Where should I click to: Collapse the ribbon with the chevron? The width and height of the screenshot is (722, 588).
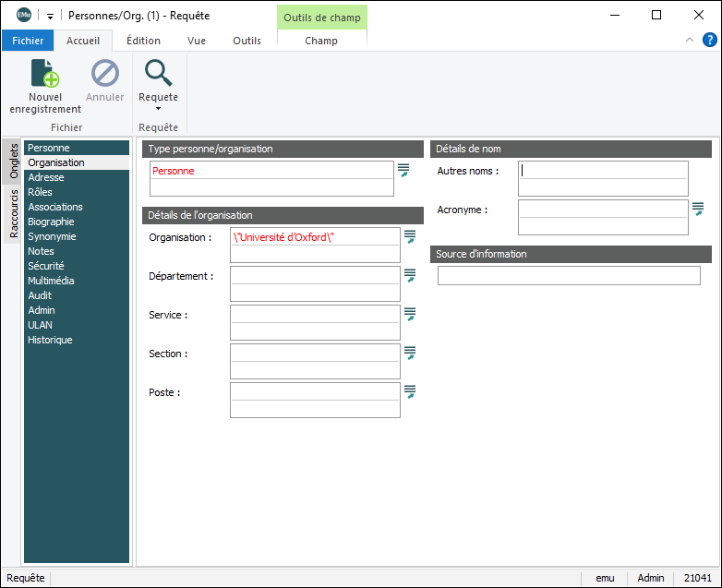pos(690,41)
